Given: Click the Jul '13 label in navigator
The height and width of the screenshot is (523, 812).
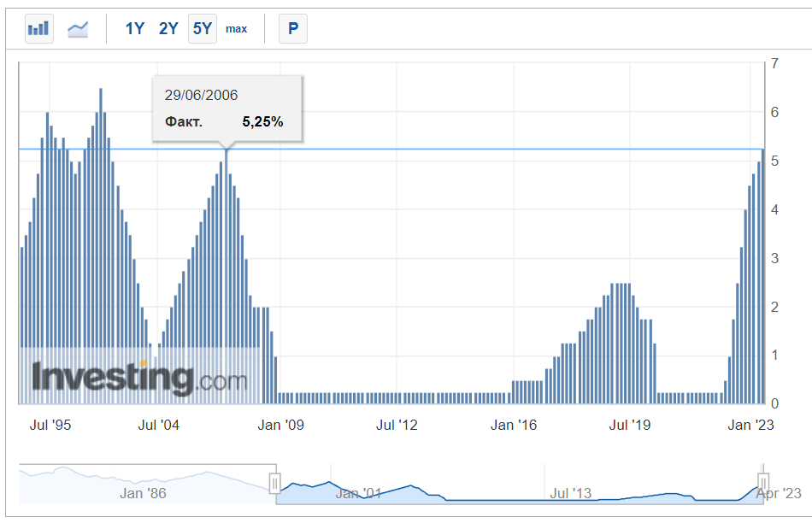Looking at the screenshot, I should [x=570, y=493].
